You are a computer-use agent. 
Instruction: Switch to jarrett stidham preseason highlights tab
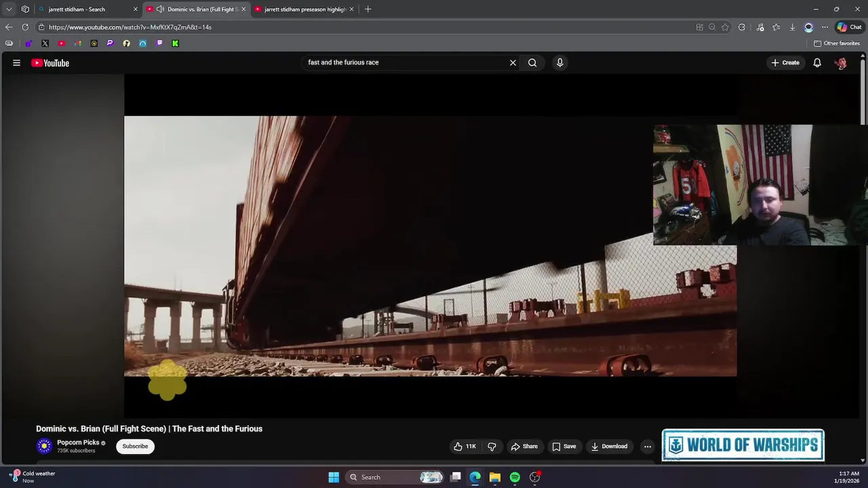click(x=305, y=9)
